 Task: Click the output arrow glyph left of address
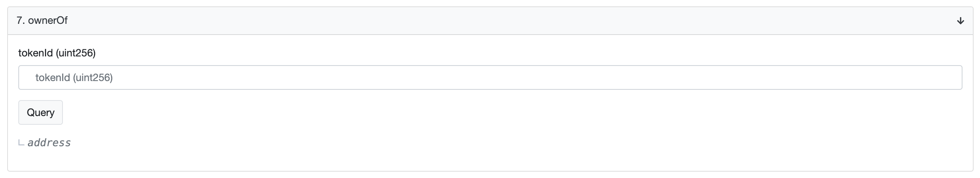(x=21, y=143)
